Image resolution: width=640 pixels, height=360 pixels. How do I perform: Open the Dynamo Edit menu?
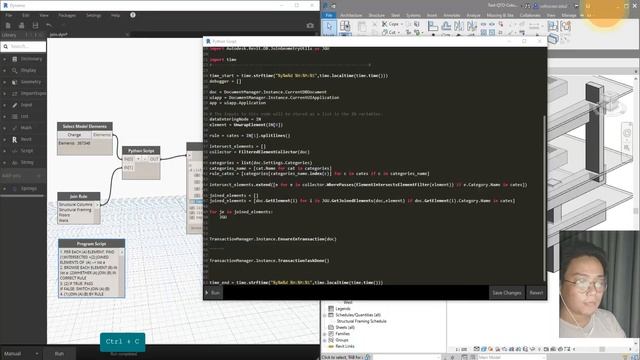pos(26,15)
